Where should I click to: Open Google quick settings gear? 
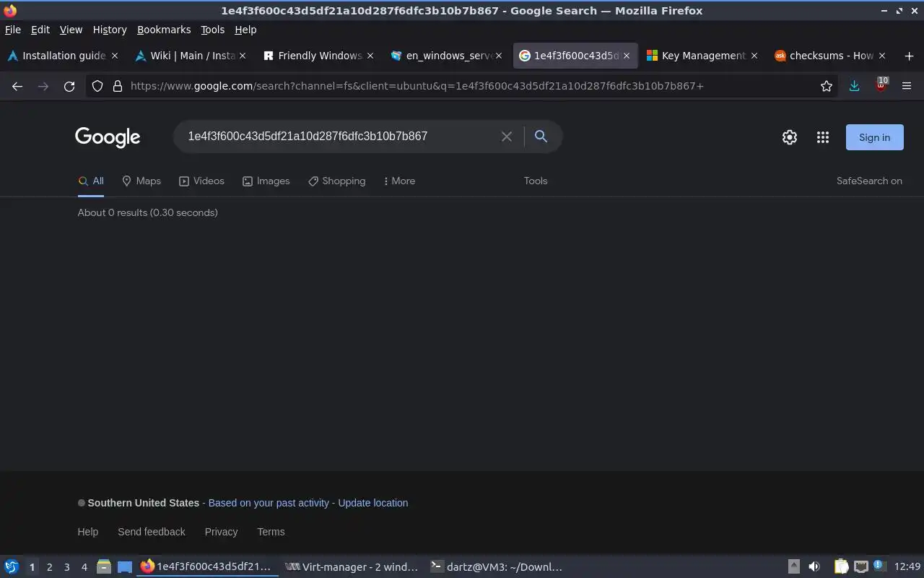coord(790,137)
